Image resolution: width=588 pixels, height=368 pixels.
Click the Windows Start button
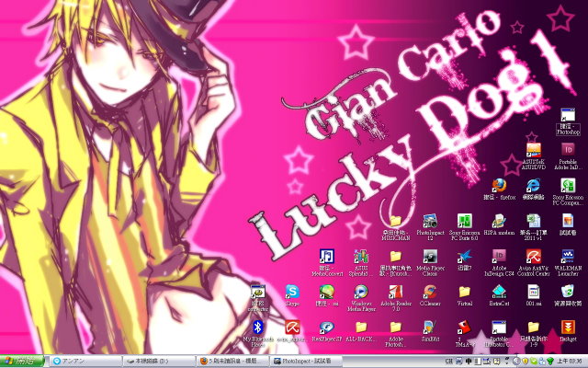click(x=22, y=362)
